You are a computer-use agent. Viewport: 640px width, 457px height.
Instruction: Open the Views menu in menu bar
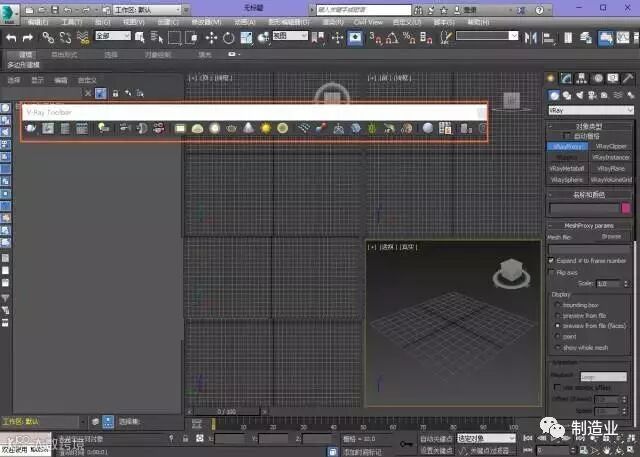click(133, 22)
